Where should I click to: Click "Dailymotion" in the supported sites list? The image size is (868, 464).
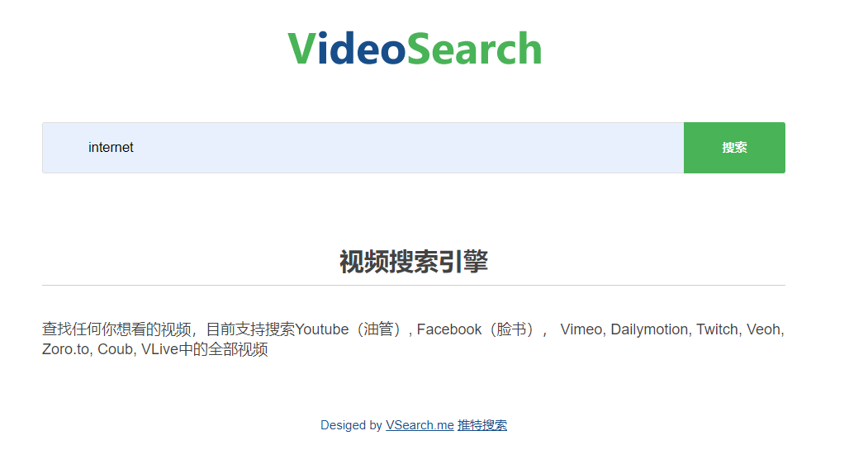(x=649, y=329)
